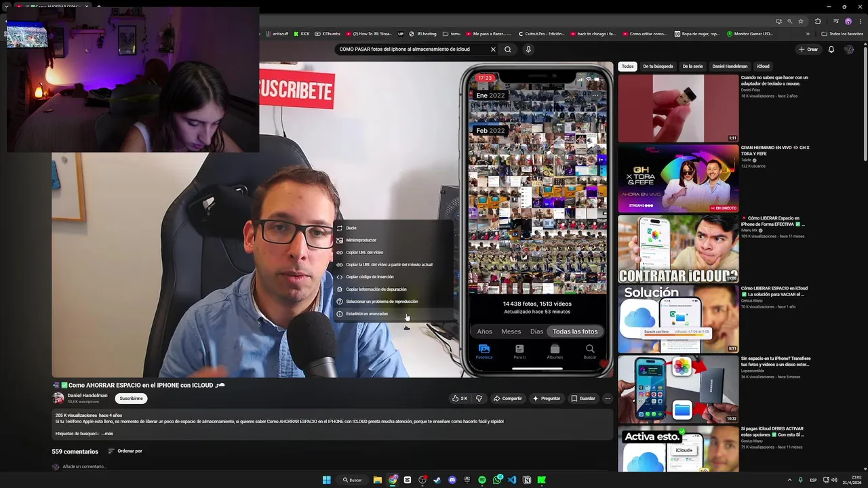The width and height of the screenshot is (868, 488).
Task: Open the Crear menu
Action: (808, 49)
